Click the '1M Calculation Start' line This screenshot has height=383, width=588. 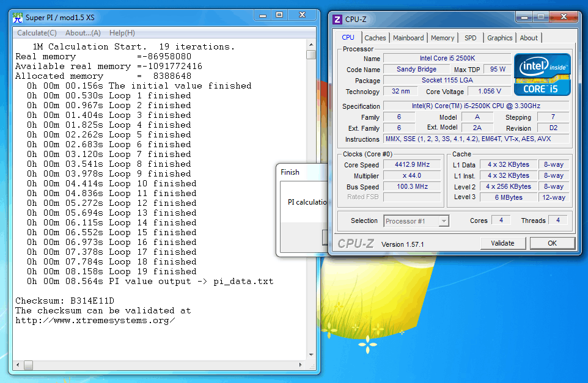point(133,47)
